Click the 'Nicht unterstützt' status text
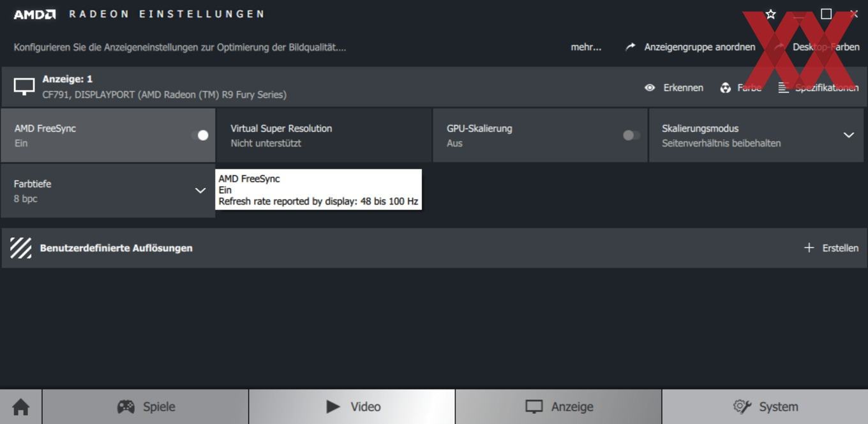The width and height of the screenshot is (868, 424). point(266,143)
